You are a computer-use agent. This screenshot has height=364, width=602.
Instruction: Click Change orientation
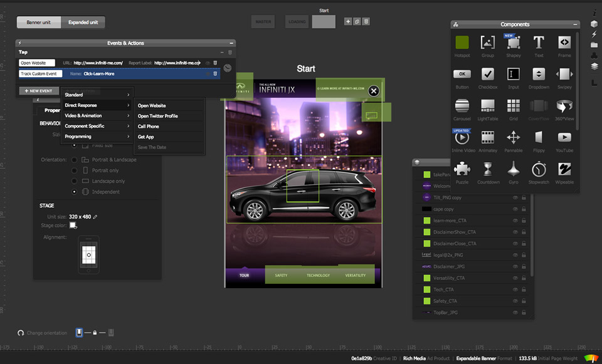[x=42, y=333]
